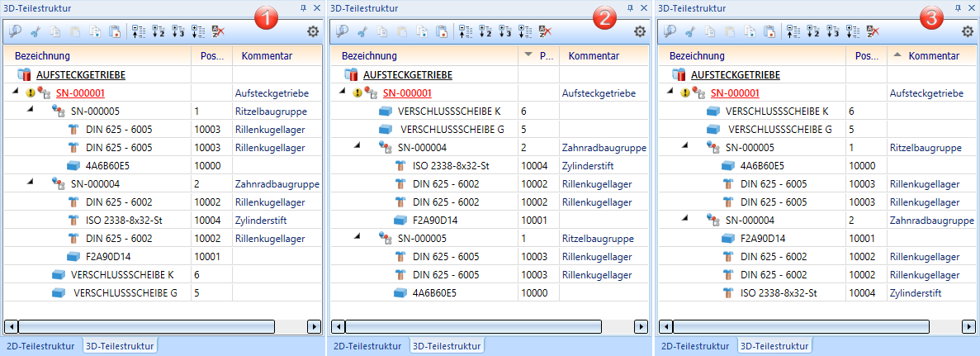Image resolution: width=980 pixels, height=356 pixels.
Task: Switch to the 2D-Teilestruktur tab in the middle panel
Action: pyautogui.click(x=367, y=345)
